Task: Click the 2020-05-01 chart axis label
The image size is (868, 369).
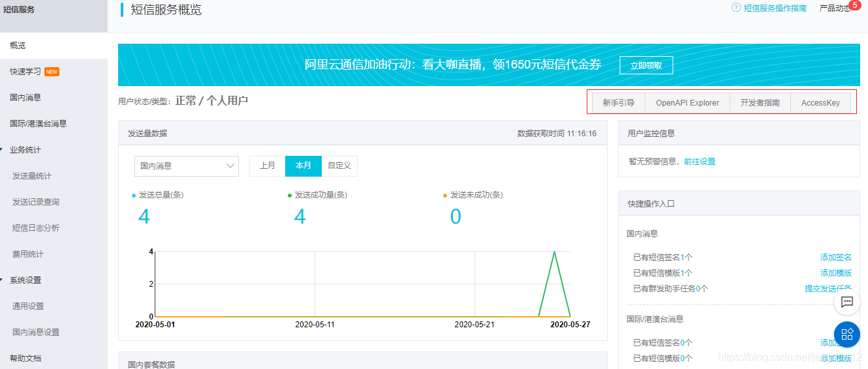Action: click(155, 324)
